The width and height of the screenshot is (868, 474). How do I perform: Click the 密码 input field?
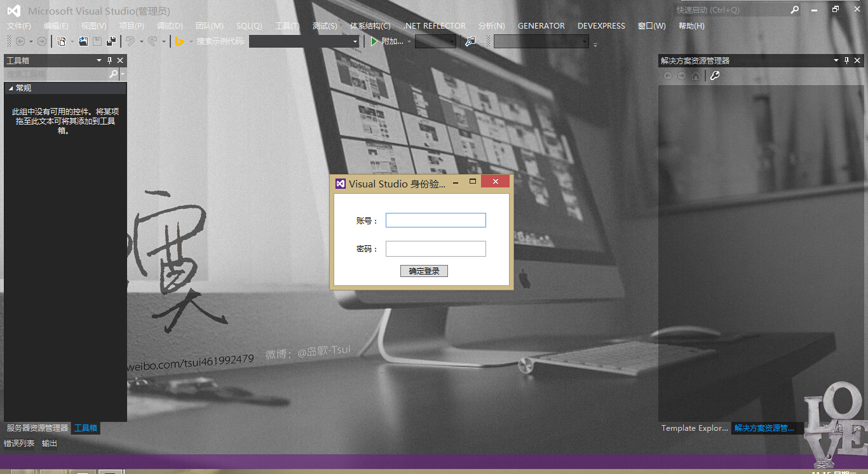pyautogui.click(x=436, y=248)
